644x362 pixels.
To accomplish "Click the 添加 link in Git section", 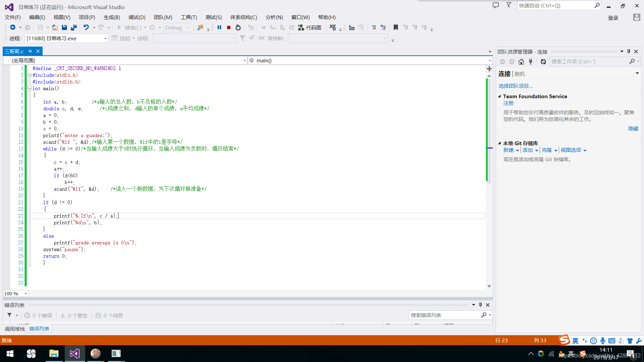I will 528,150.
